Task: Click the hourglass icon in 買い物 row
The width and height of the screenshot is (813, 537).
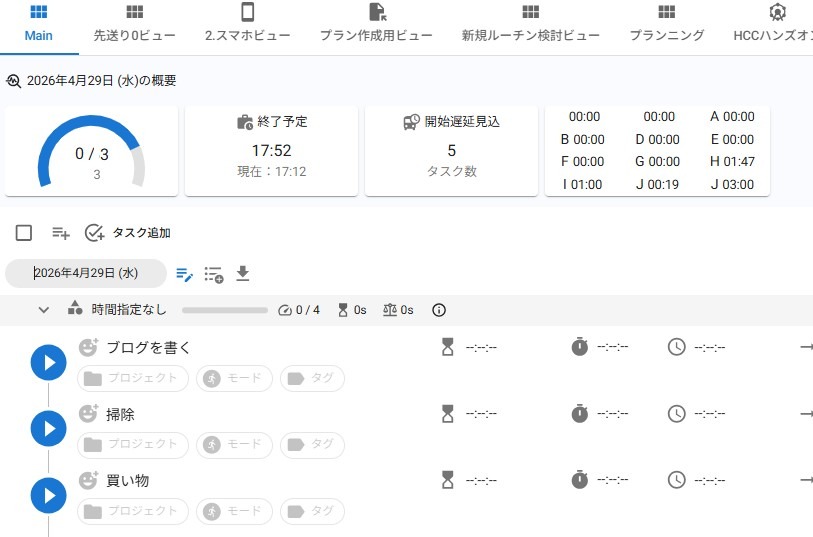Action: click(x=447, y=480)
